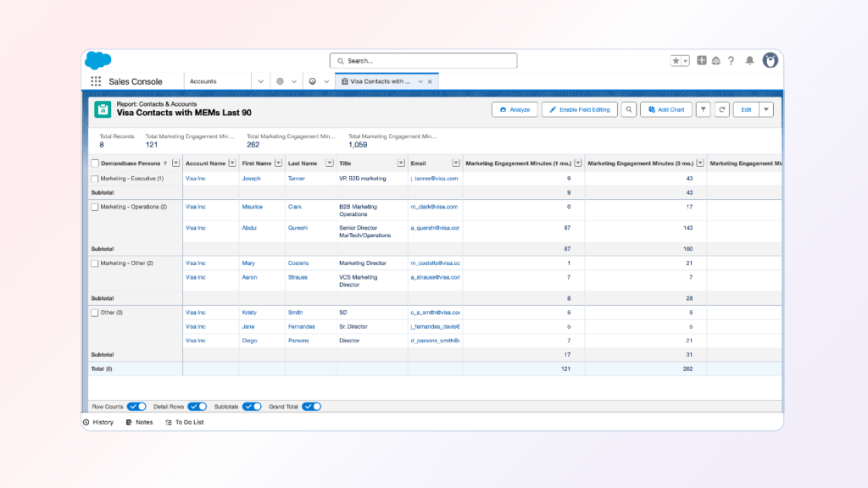Screen dimensions: 868x488
Task: Open the App Launcher grid icon
Action: pyautogui.click(x=96, y=81)
